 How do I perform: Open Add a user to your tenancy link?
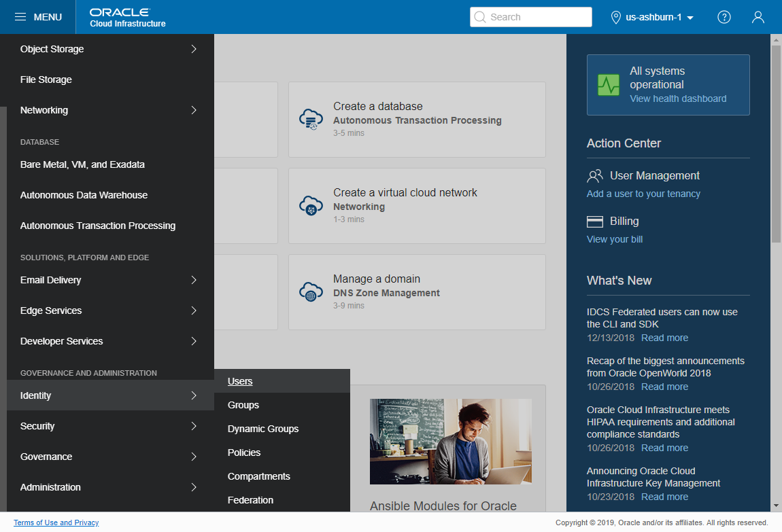click(643, 194)
